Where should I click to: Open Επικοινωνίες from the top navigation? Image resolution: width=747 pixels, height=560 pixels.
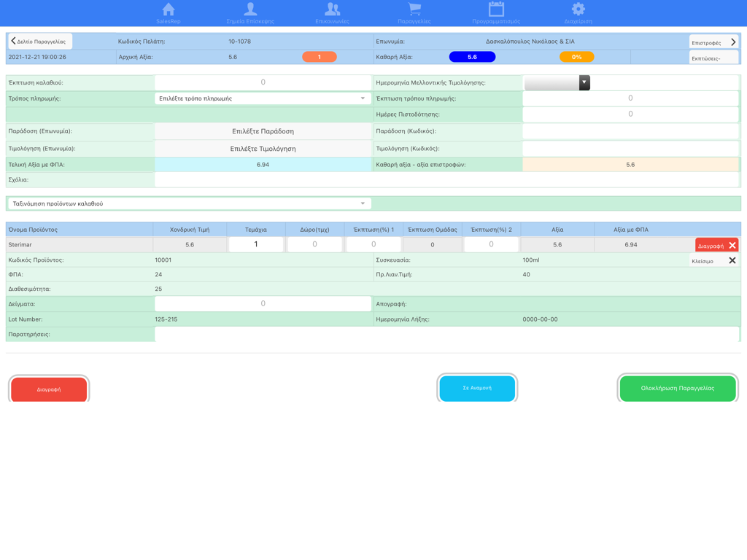pyautogui.click(x=332, y=12)
